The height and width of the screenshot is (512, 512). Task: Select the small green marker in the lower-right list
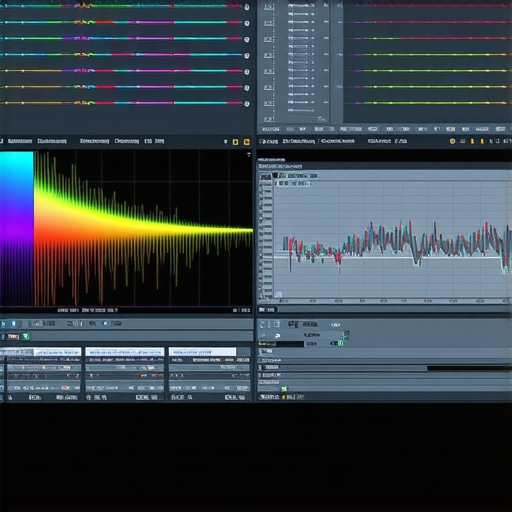[284, 389]
